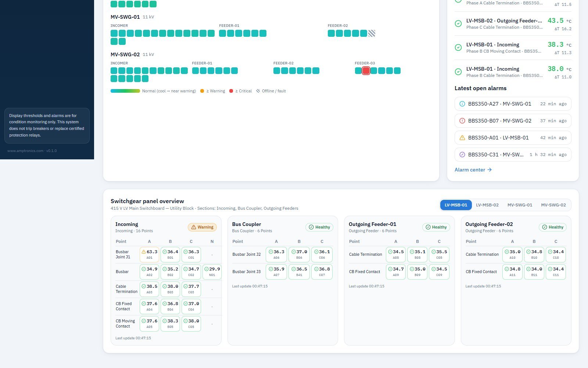Click the Warning badge on Incoming panel
The height and width of the screenshot is (368, 588).
pos(202,227)
